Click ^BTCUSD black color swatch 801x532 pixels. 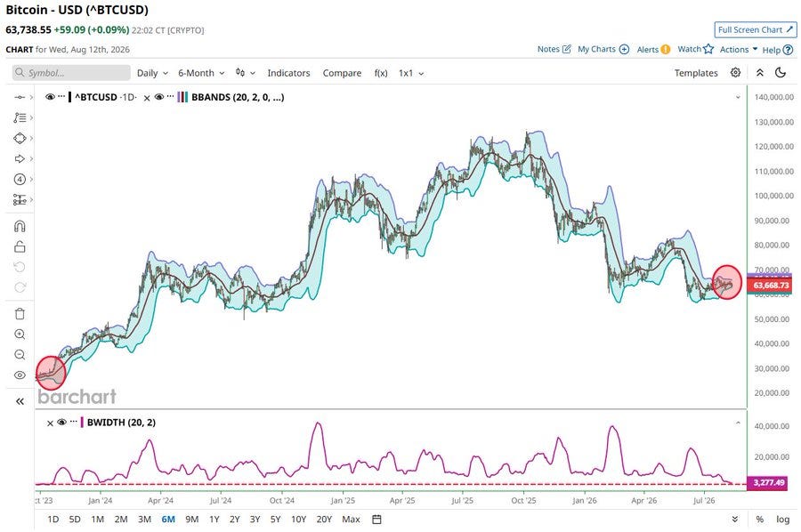click(x=70, y=97)
